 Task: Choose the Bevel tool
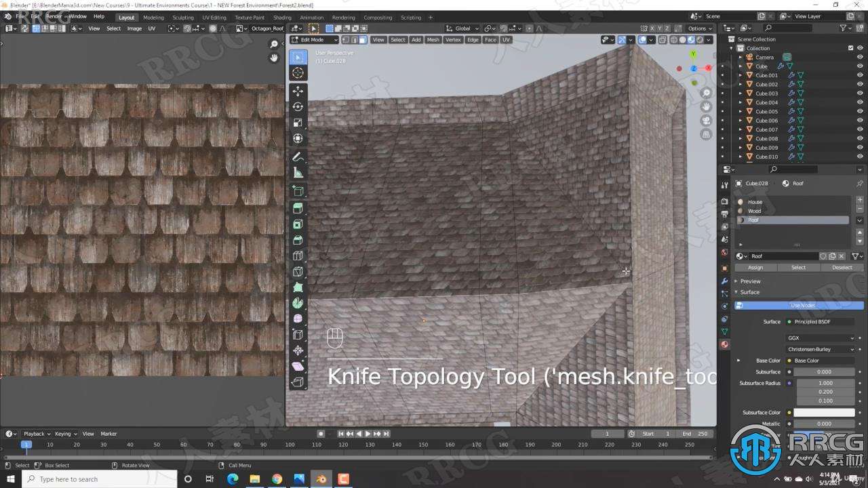pyautogui.click(x=298, y=240)
